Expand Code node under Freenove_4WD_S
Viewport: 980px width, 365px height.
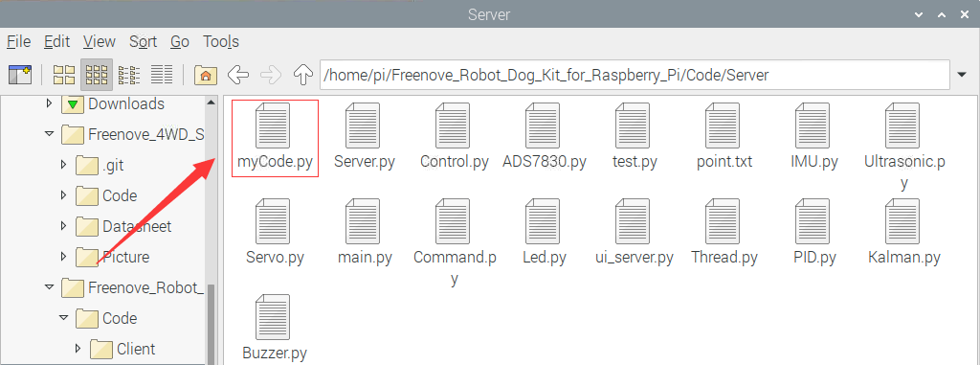63,194
